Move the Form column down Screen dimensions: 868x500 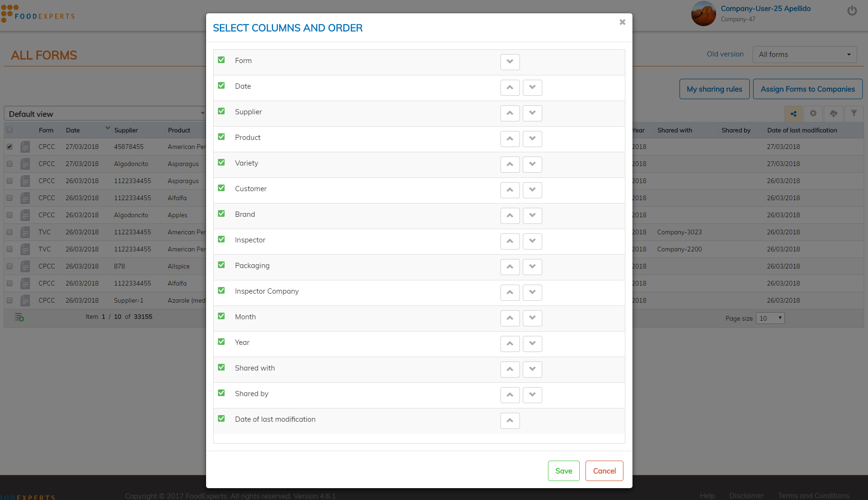509,62
